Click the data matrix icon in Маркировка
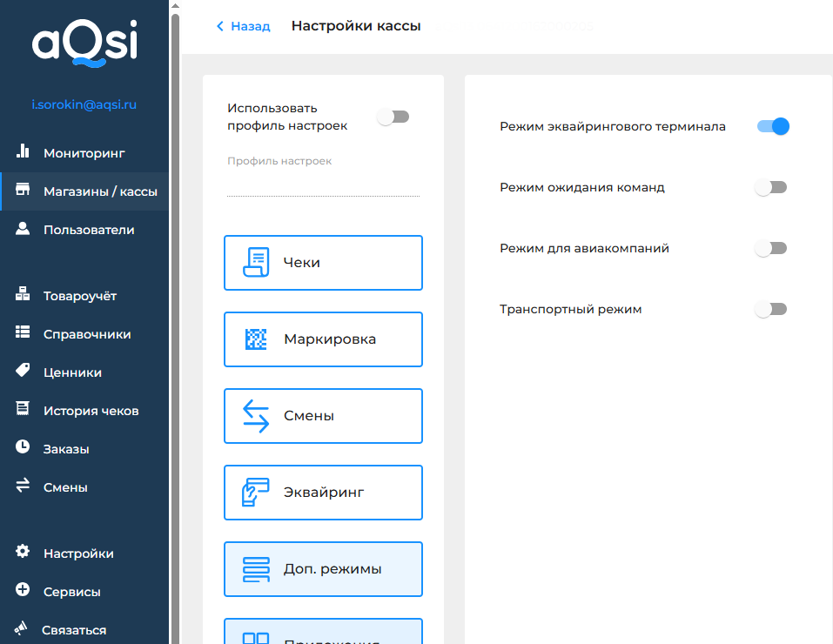The image size is (833, 644). point(256,339)
